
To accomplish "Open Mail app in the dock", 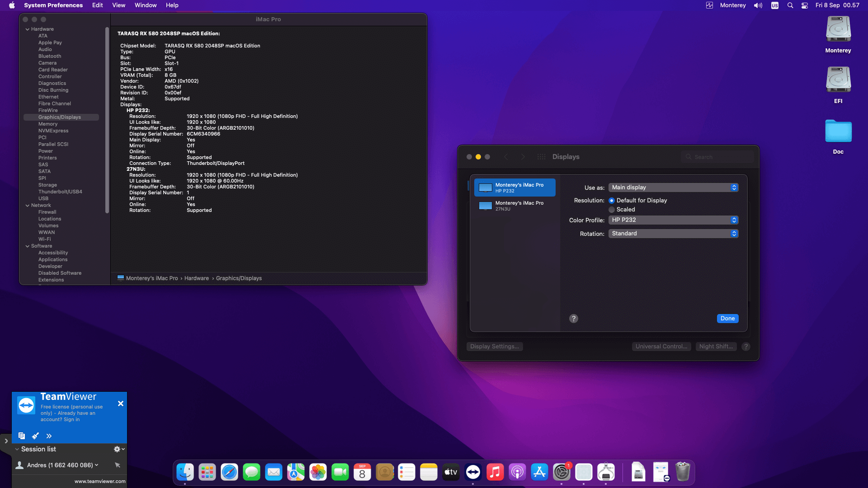I will pos(274,472).
